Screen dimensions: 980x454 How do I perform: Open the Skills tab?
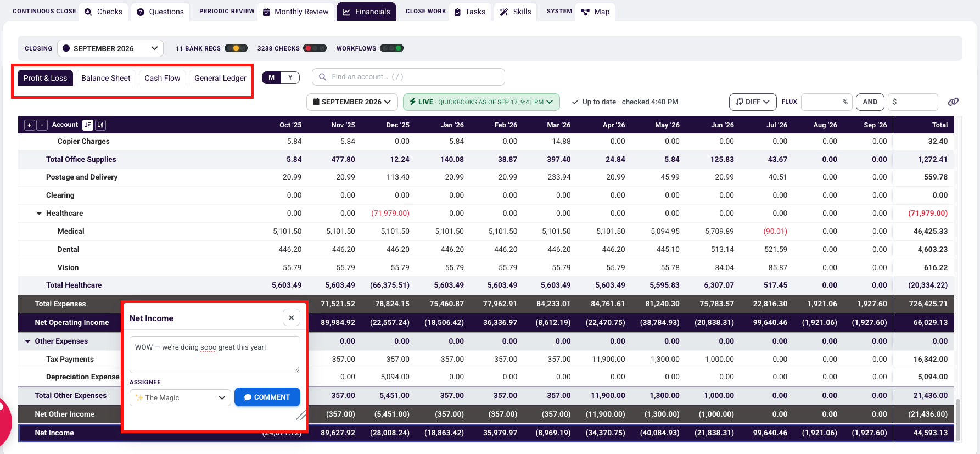[516, 12]
